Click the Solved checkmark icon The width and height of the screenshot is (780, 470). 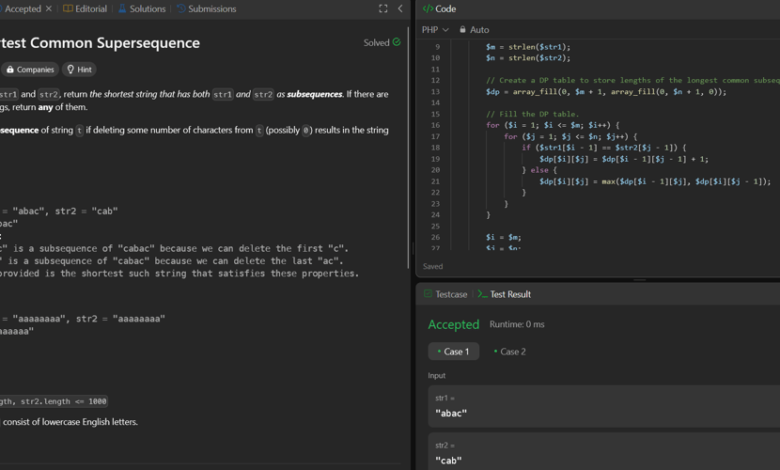396,42
